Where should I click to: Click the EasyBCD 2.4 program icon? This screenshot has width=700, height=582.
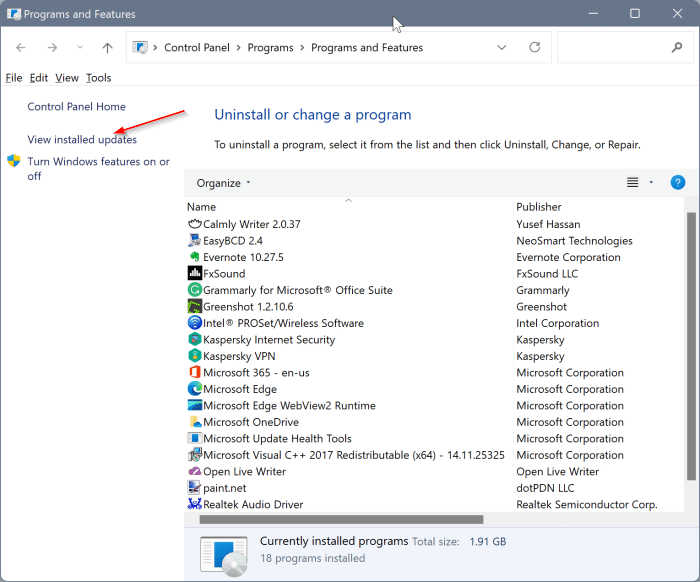pyautogui.click(x=195, y=241)
